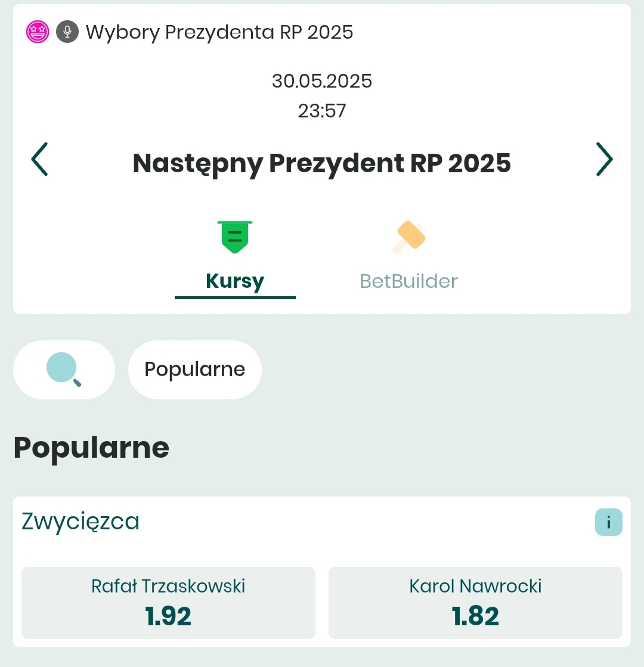Go to next event with right chevron

604,160
